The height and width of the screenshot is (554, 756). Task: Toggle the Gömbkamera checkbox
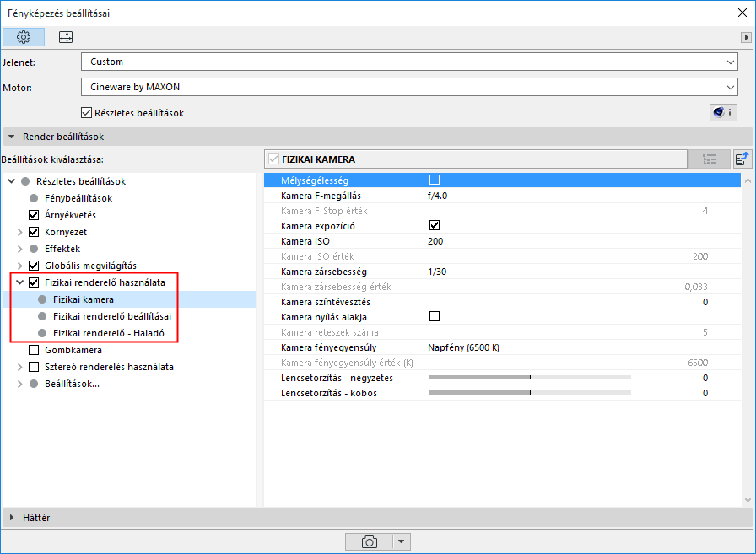(34, 350)
